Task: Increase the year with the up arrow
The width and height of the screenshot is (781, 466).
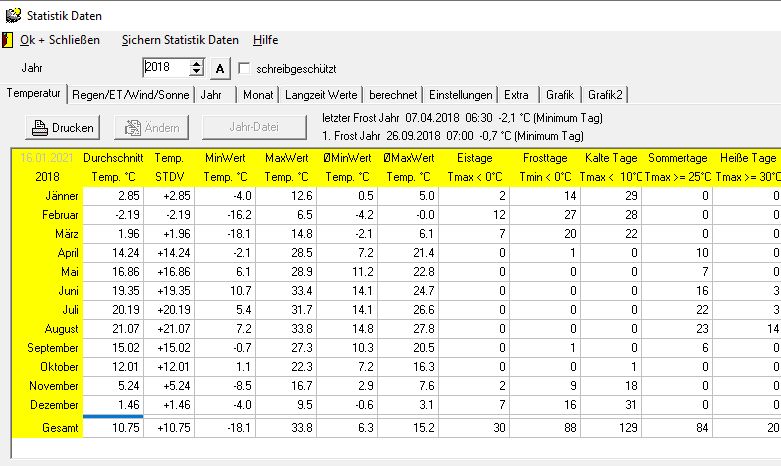Action: 196,63
